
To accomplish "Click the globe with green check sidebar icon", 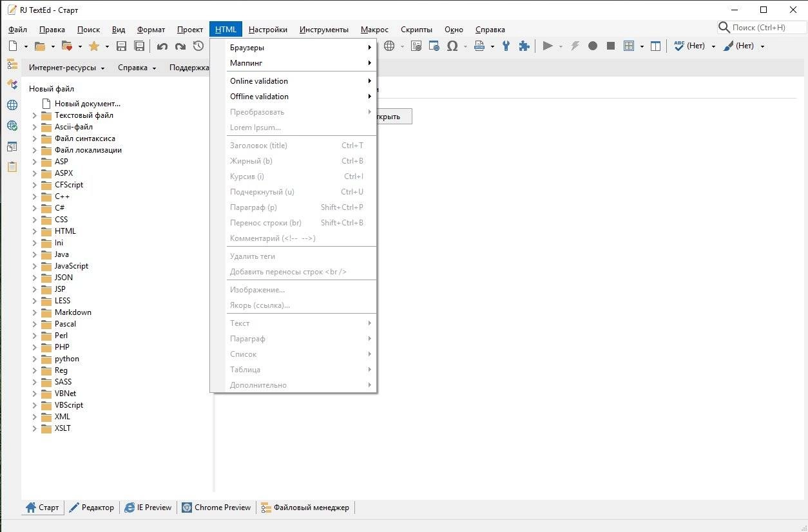I will 12,126.
